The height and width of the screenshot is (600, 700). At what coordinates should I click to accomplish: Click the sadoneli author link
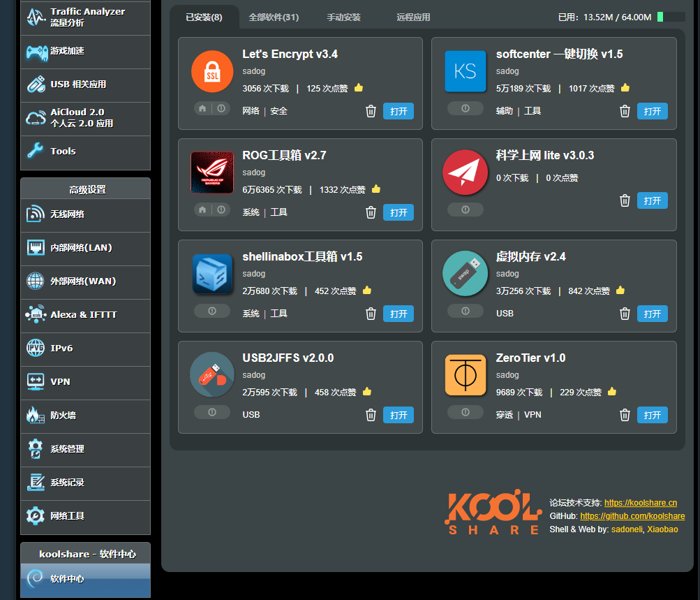pos(627,529)
